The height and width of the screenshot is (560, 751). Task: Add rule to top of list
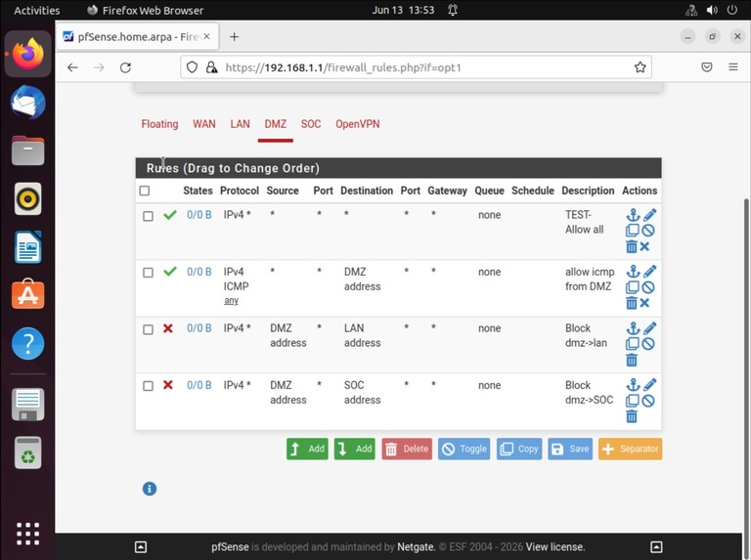[307, 449]
